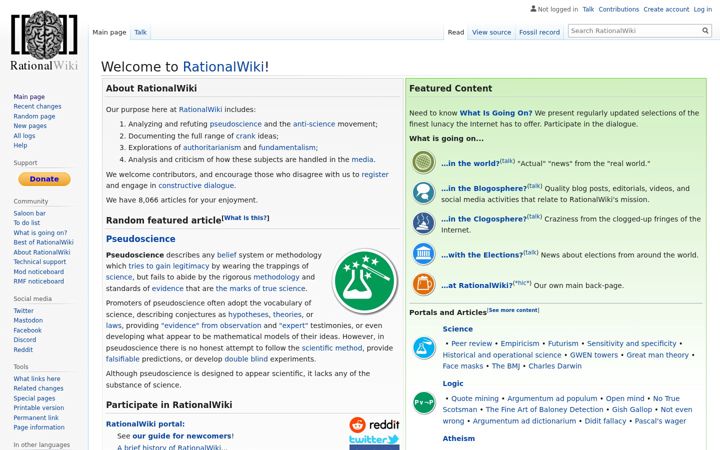Viewport: 720px width, 450px height.
Task: Click Log in link
Action: (702, 9)
